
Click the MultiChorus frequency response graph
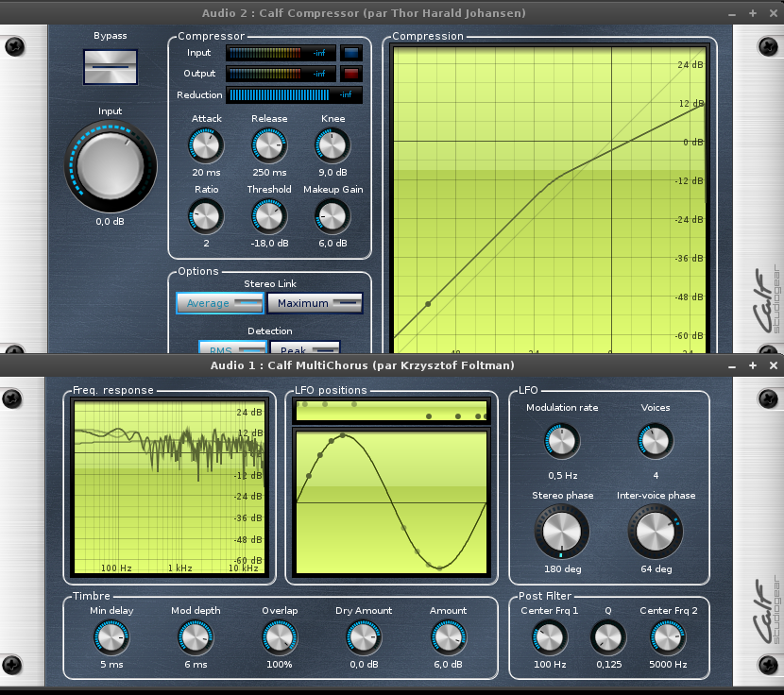pos(168,488)
